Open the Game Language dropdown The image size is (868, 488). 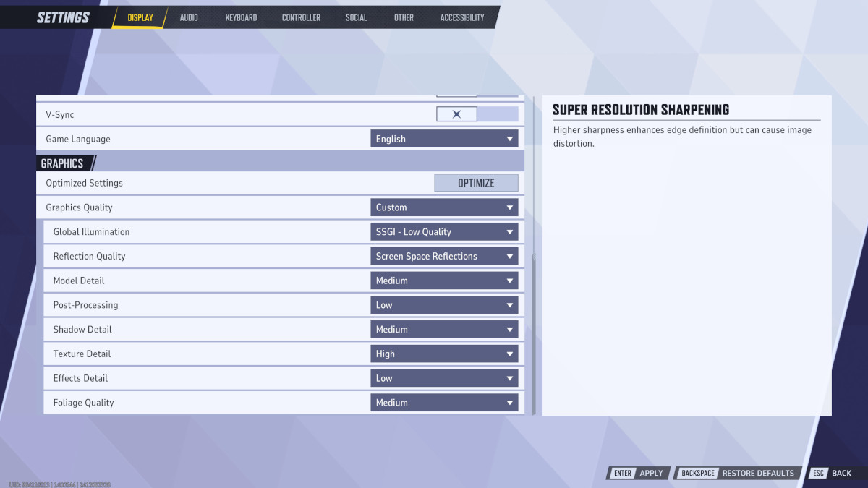[444, 138]
